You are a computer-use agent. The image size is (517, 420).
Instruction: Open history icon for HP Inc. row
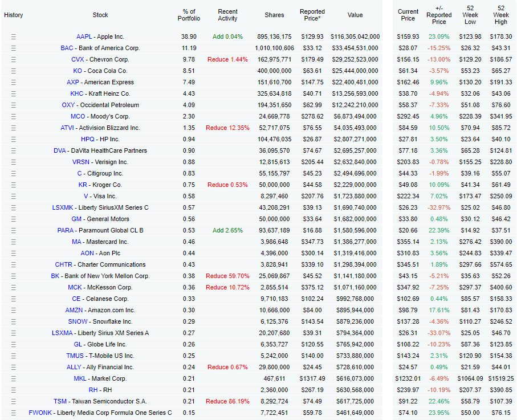14,140
